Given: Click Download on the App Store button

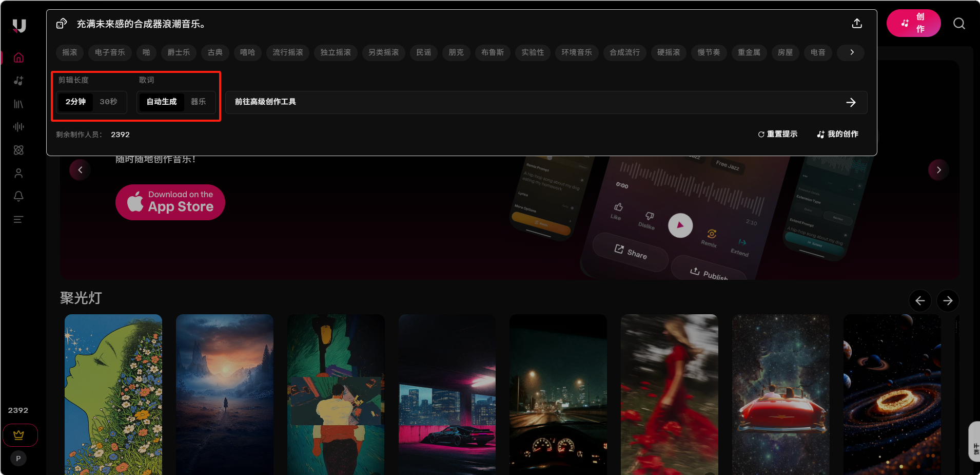Looking at the screenshot, I should tap(170, 202).
